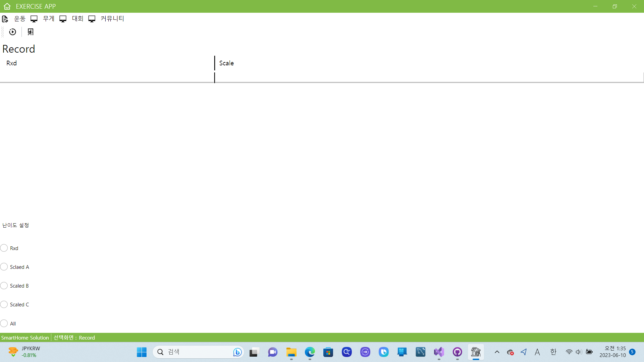Click the home icon in the title bar
The width and height of the screenshot is (644, 362).
point(7,6)
